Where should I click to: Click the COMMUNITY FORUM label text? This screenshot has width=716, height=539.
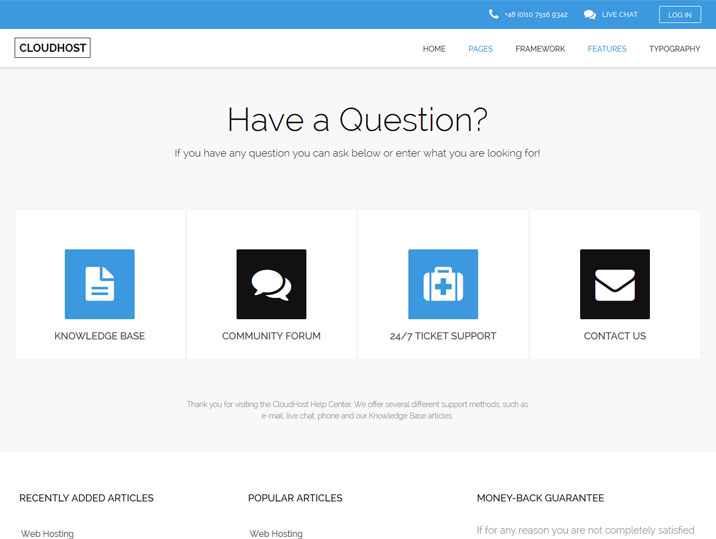[271, 336]
